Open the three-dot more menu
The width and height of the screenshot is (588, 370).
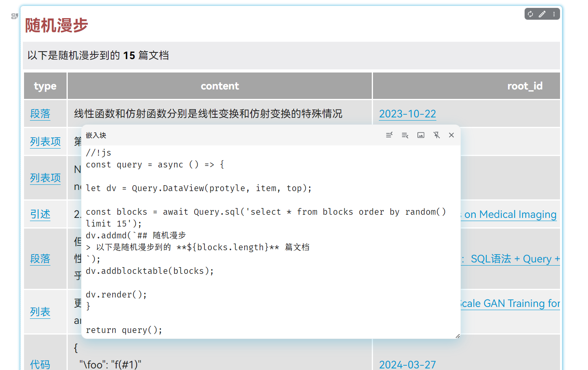coord(554,14)
